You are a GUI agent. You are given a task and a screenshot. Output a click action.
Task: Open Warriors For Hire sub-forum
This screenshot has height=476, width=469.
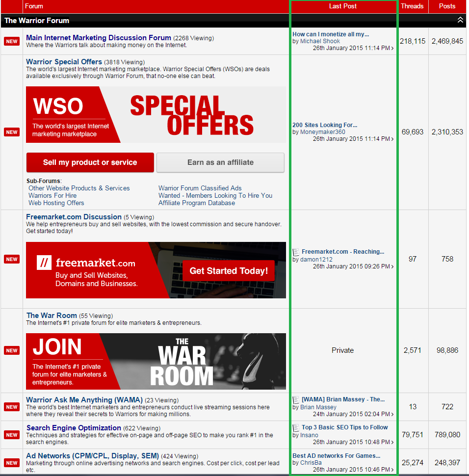52,195
